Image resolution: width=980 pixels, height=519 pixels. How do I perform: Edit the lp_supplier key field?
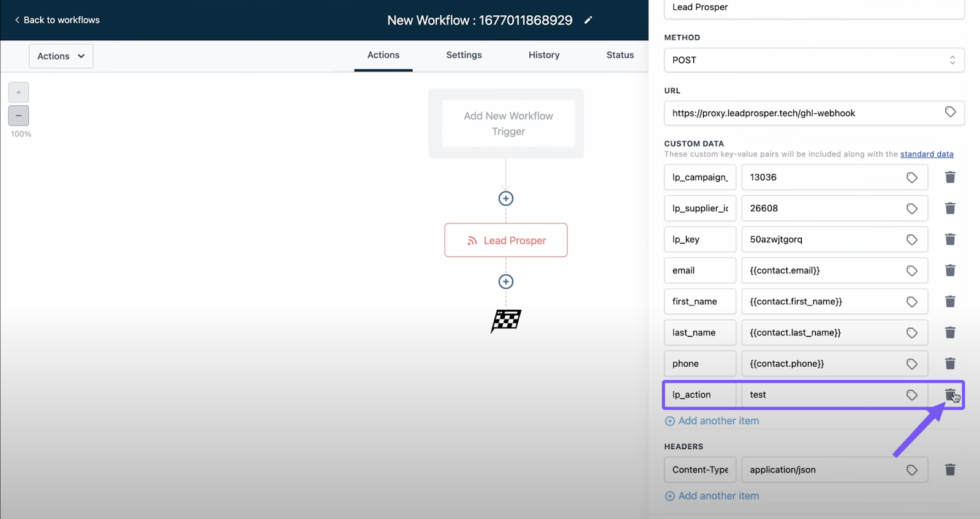coord(700,209)
